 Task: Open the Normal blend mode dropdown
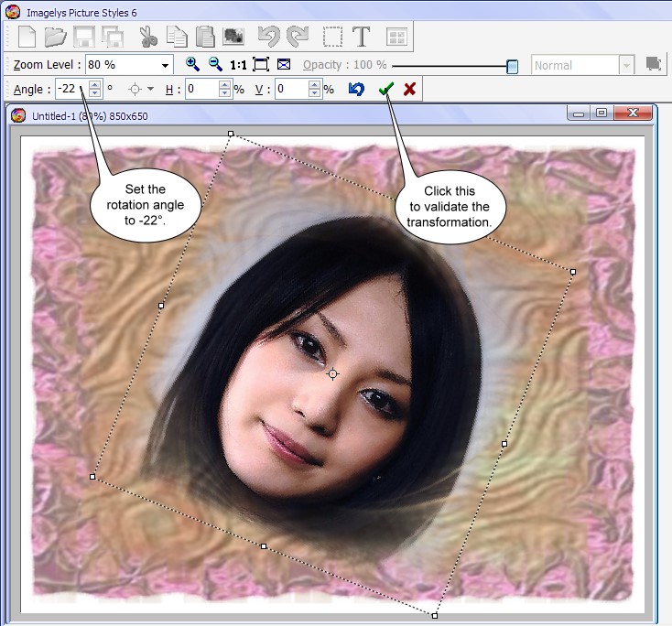626,66
